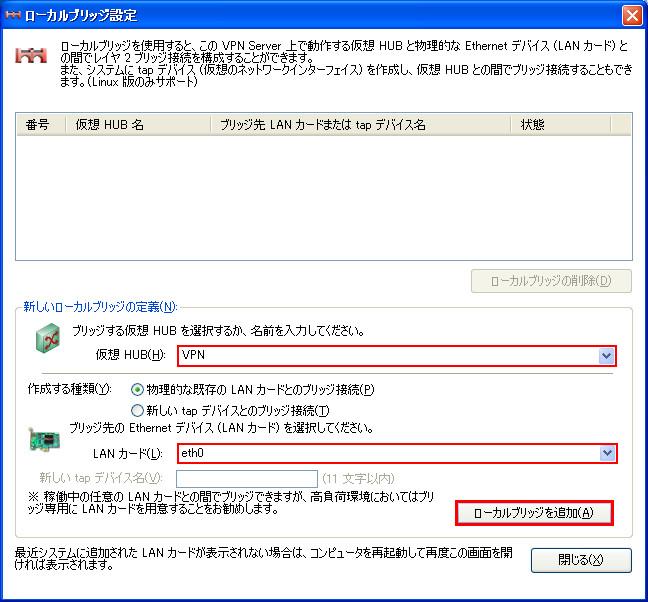The image size is (648, 602).
Task: Click the 作成する種類(Y): label
Action: click(x=69, y=389)
